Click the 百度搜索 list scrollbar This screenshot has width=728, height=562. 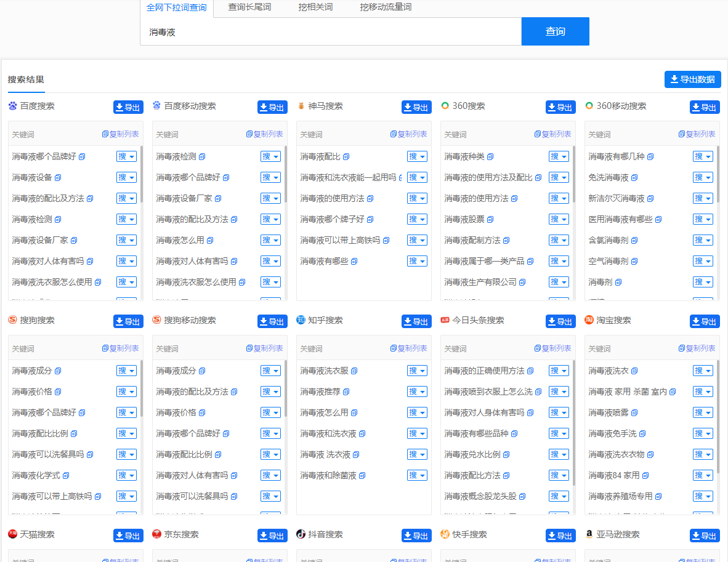click(141, 174)
